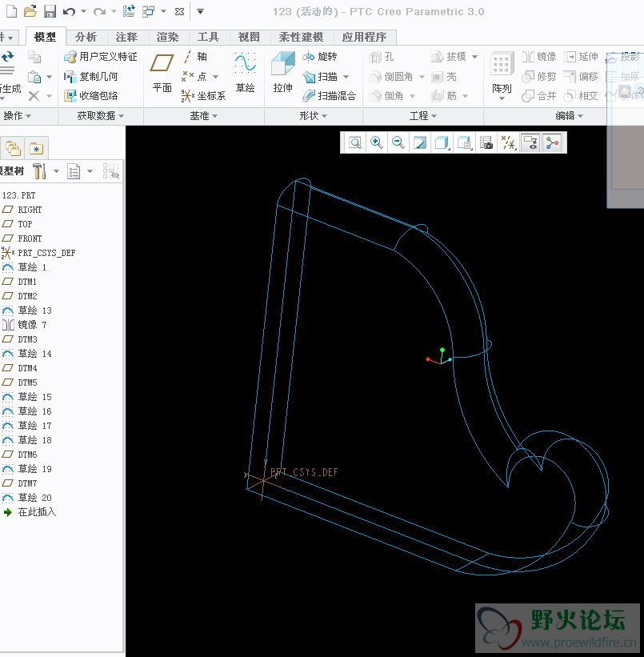Click the Zoom In icon
This screenshot has height=657, width=644.
376,143
